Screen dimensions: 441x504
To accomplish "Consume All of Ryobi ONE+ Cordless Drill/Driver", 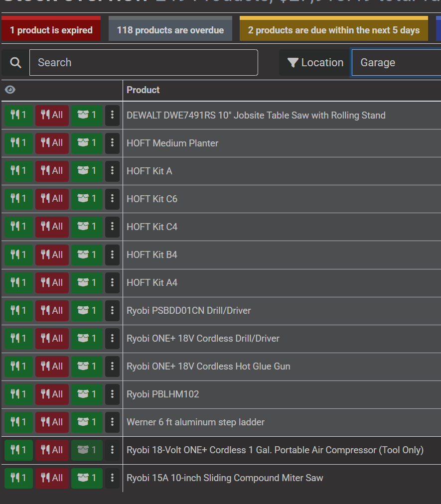I will pyautogui.click(x=52, y=339).
